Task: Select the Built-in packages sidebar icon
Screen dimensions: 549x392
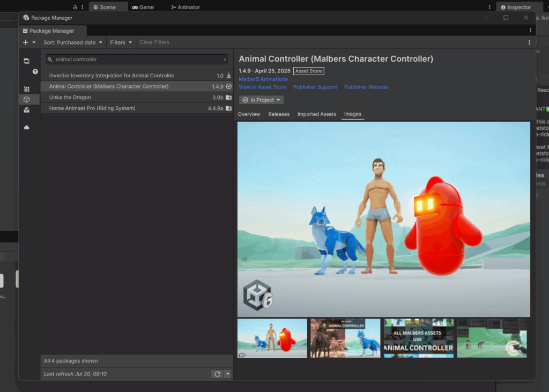Action: click(x=27, y=110)
